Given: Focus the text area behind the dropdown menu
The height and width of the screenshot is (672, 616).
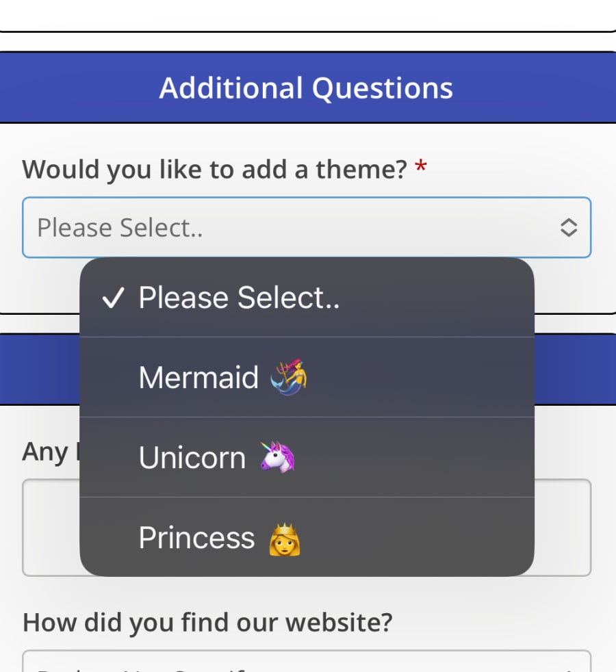Looking at the screenshot, I should (563, 527).
